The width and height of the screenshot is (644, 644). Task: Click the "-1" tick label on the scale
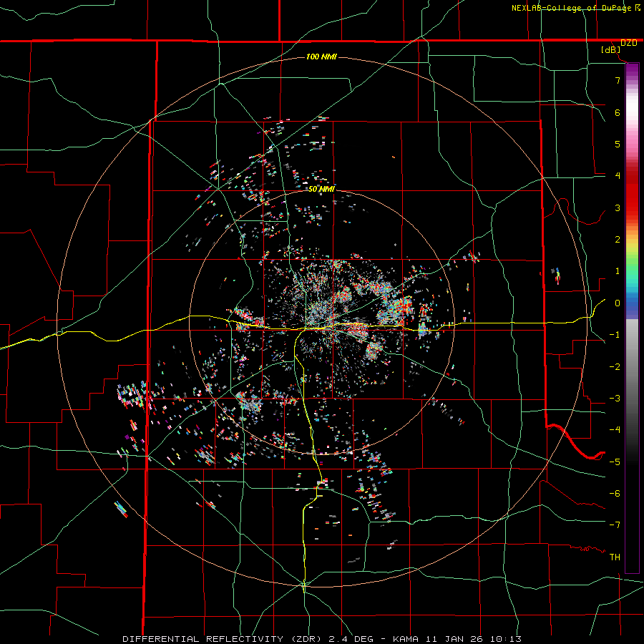click(615, 335)
